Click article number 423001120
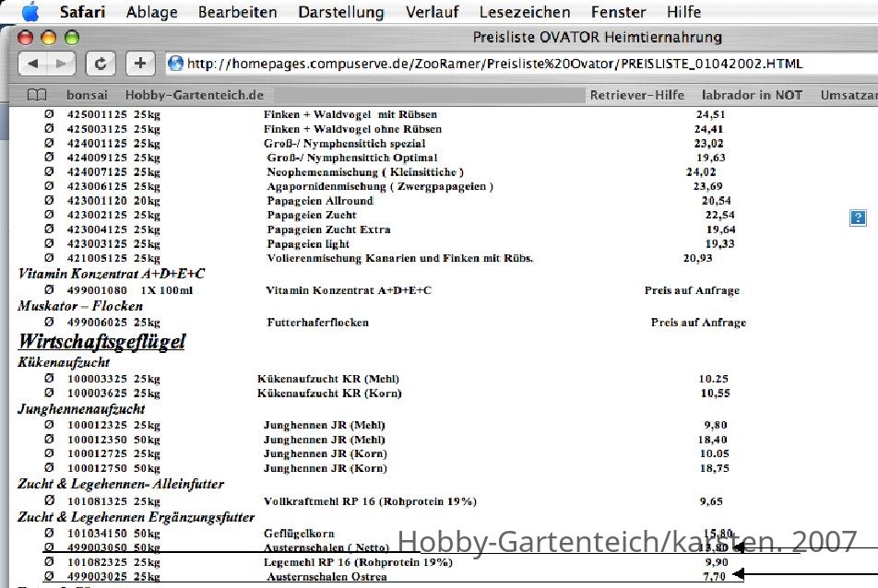The width and height of the screenshot is (878, 588). coord(97,201)
